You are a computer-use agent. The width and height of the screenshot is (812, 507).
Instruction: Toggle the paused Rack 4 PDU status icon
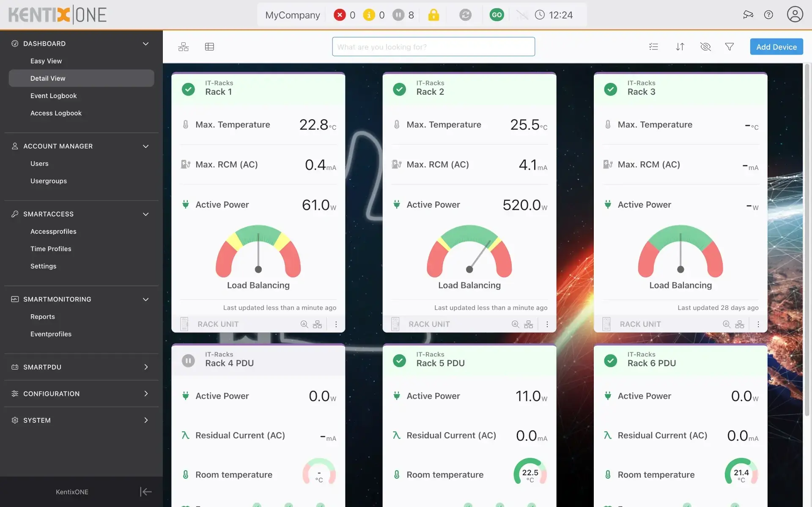(188, 360)
